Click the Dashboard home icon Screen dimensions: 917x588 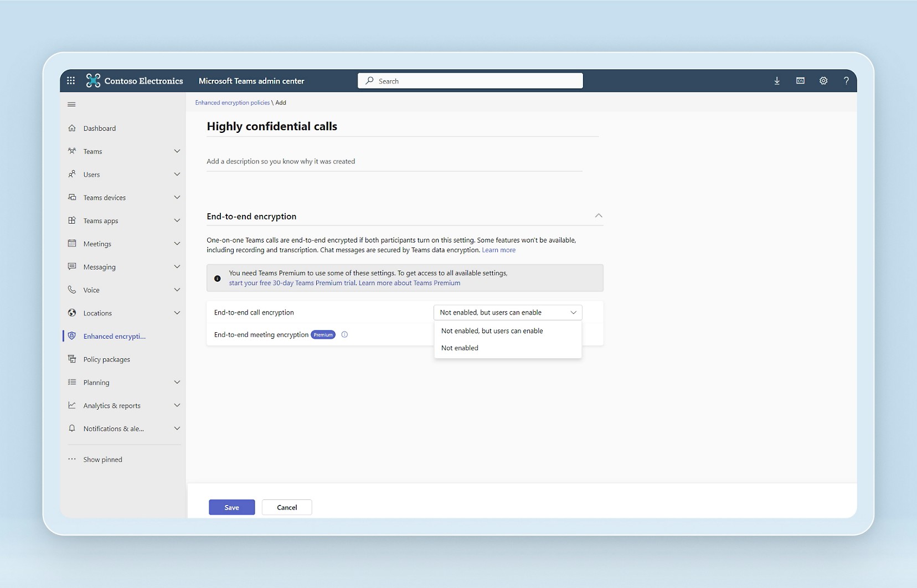pos(72,128)
